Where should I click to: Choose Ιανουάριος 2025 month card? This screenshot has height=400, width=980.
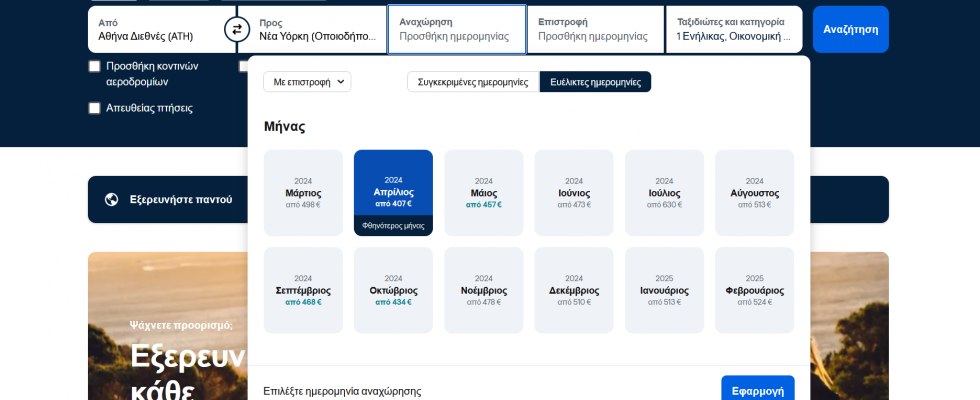click(664, 291)
